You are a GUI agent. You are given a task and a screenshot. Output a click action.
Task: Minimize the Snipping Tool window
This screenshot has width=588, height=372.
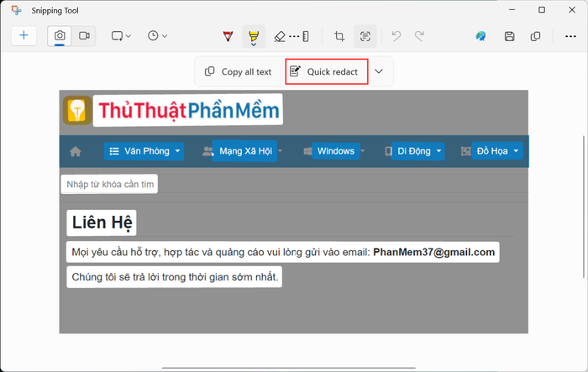coord(512,10)
